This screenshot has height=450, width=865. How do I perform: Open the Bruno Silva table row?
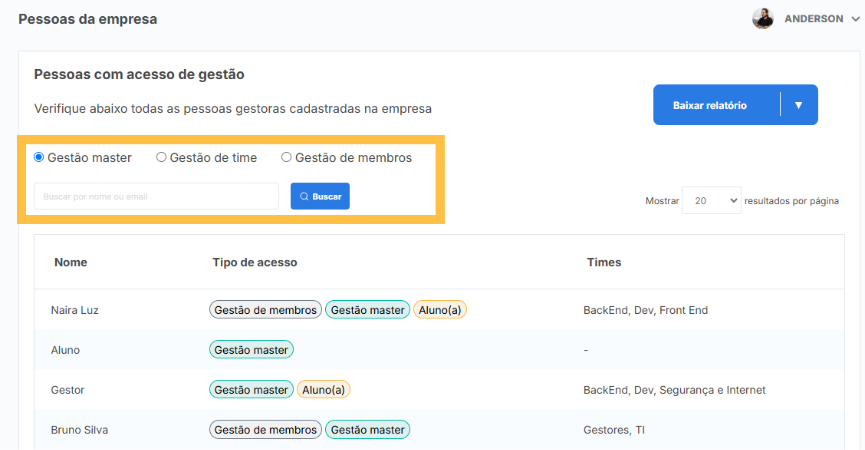pos(439,430)
